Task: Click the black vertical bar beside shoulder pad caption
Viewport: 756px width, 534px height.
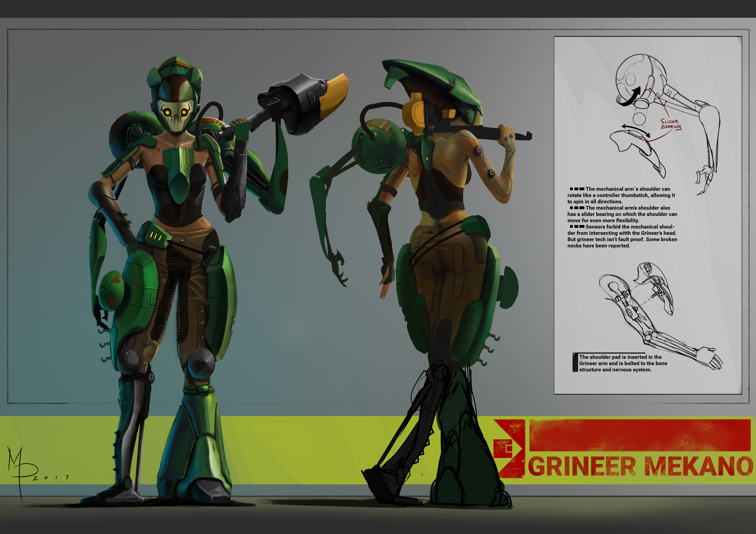Action: (x=575, y=362)
